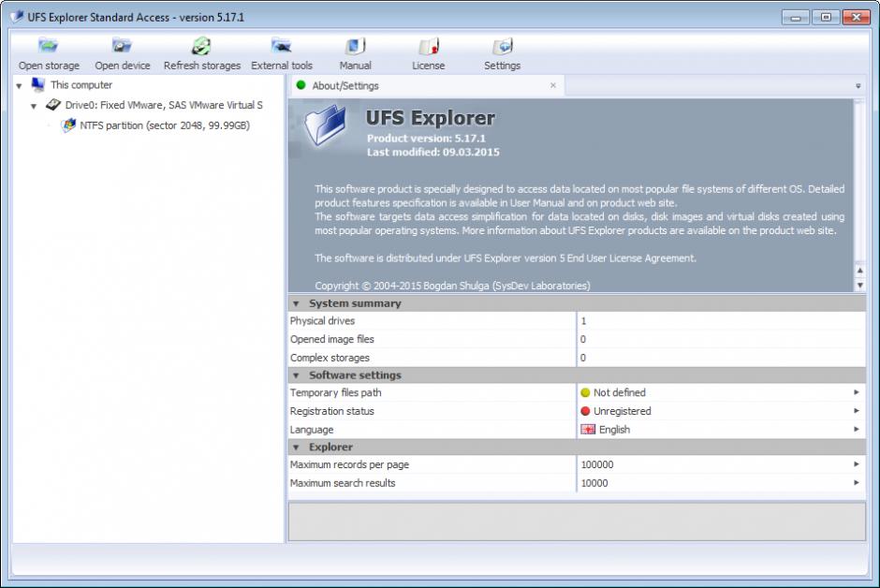Click the yellow Not defined status dot
Viewport: 880px width, 588px height.
click(585, 392)
